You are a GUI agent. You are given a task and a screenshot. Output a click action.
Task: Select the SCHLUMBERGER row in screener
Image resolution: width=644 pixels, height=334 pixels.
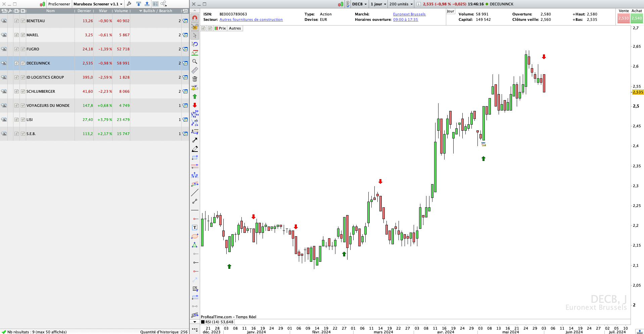pyautogui.click(x=94, y=91)
